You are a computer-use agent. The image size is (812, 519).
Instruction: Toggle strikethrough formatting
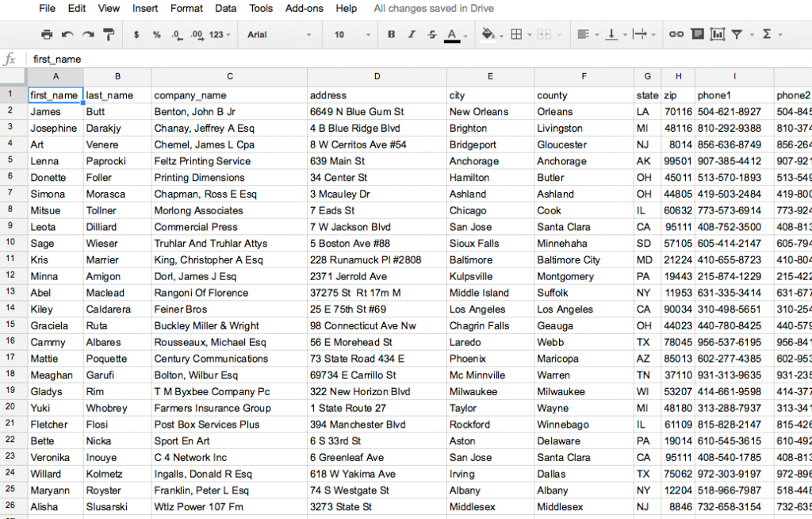pos(431,34)
